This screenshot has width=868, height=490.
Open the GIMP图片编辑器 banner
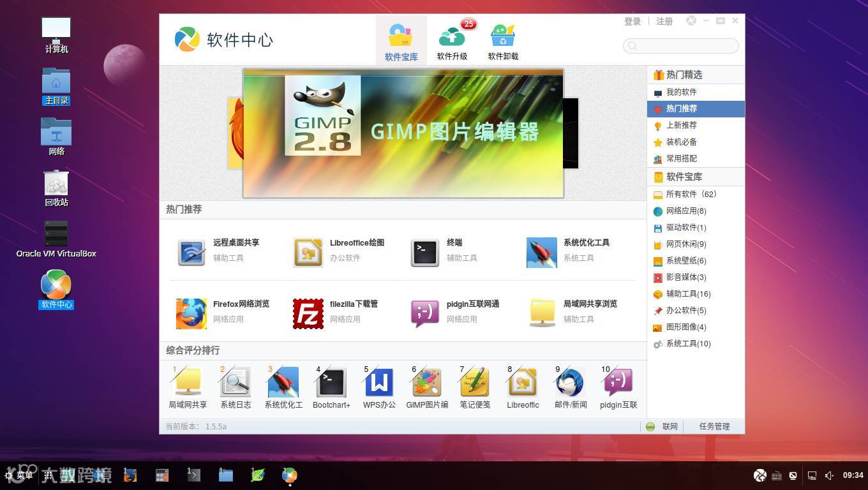[403, 133]
